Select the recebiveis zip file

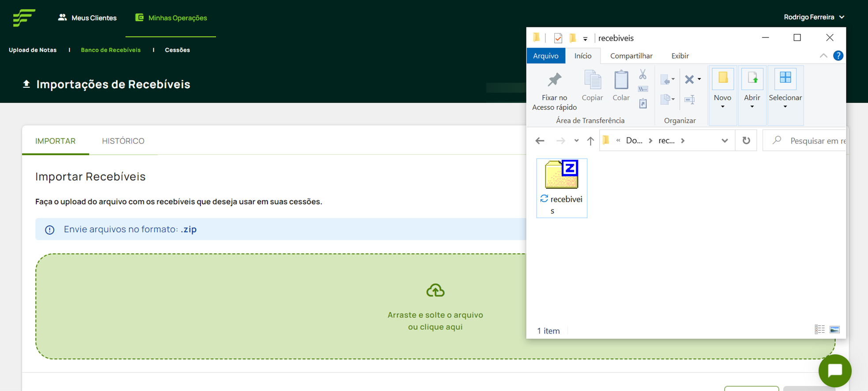(561, 187)
